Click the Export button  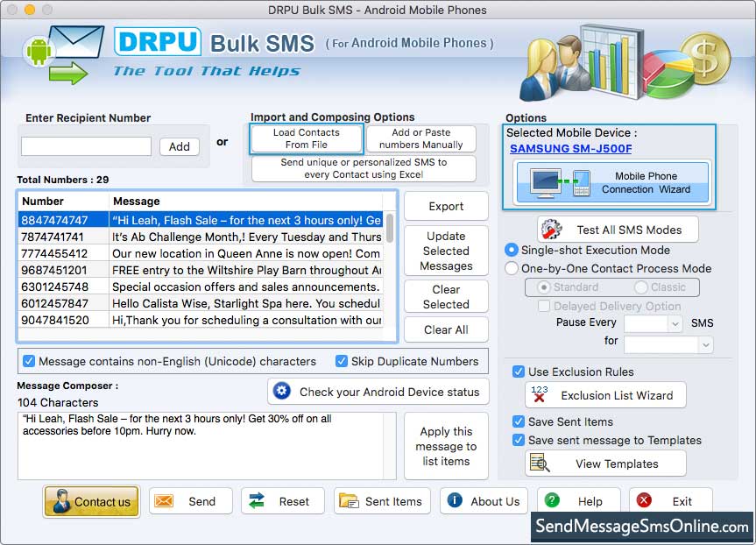pos(446,206)
